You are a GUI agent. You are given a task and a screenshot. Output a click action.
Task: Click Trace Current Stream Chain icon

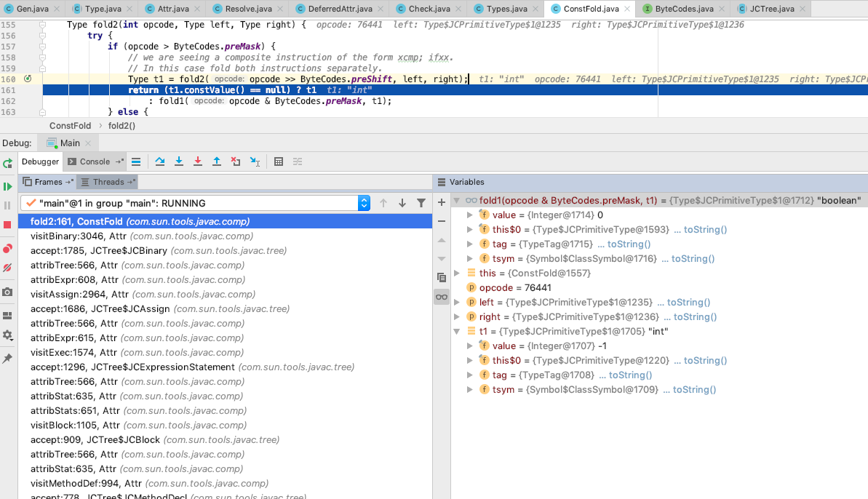point(298,161)
